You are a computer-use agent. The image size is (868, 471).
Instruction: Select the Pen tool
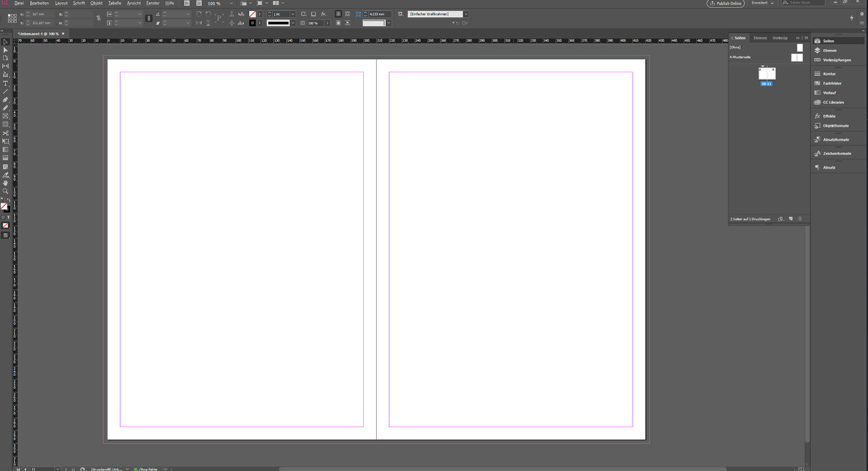point(5,100)
